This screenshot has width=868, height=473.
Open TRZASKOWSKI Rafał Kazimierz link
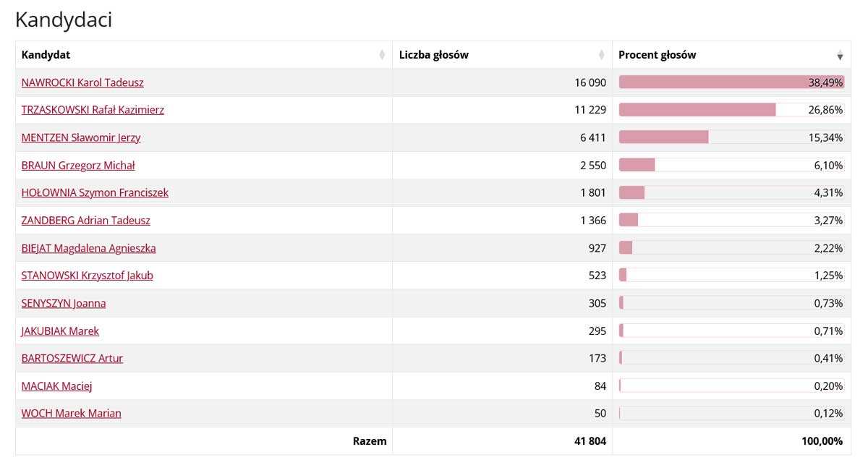93,110
